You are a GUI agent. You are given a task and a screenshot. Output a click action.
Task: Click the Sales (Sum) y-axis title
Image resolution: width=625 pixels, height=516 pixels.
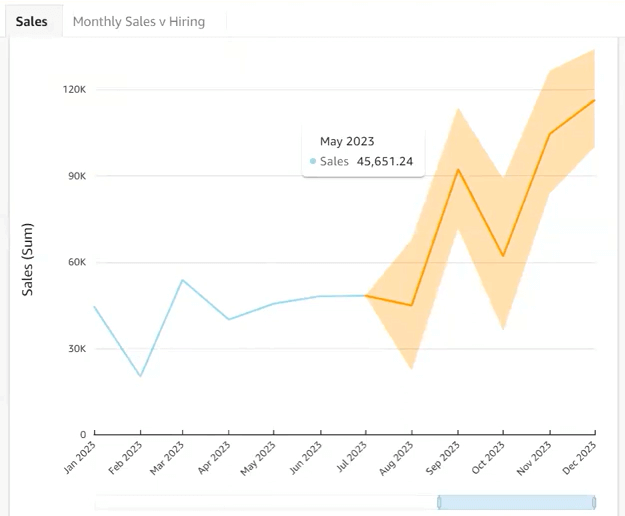27,259
